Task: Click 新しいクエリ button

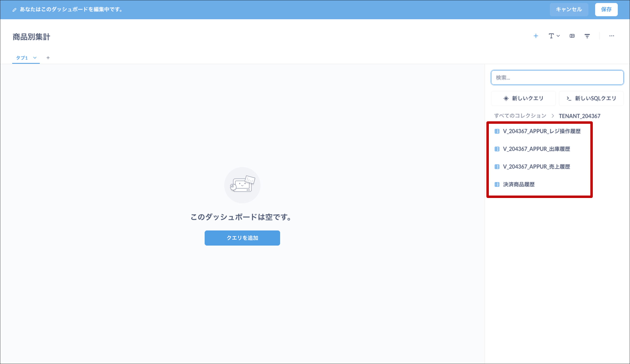Action: pos(523,98)
